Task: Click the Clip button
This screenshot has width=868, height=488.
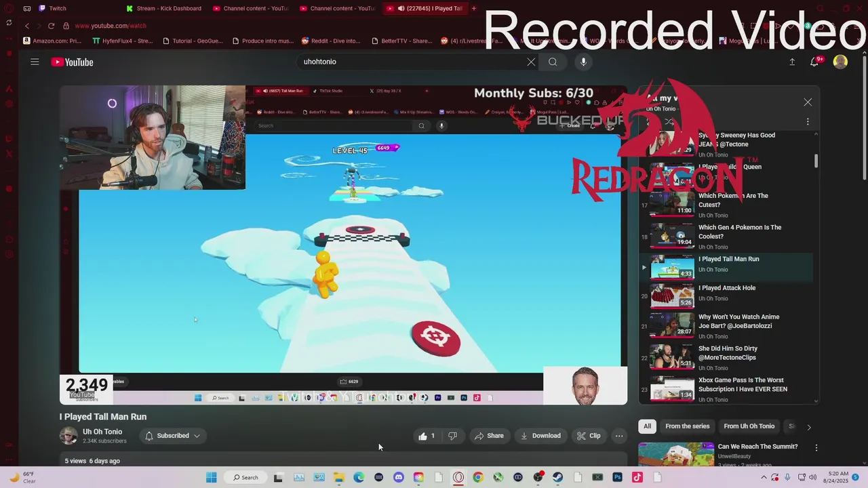Action: tap(589, 436)
